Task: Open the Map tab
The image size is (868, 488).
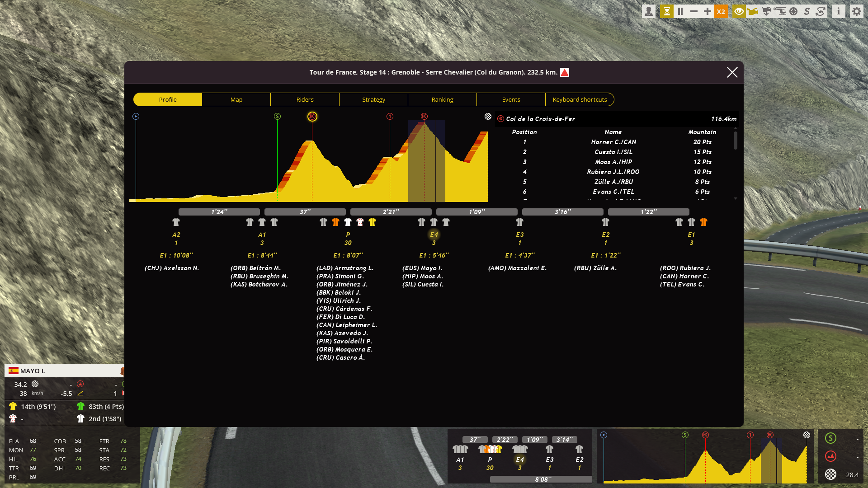Action: click(x=236, y=99)
